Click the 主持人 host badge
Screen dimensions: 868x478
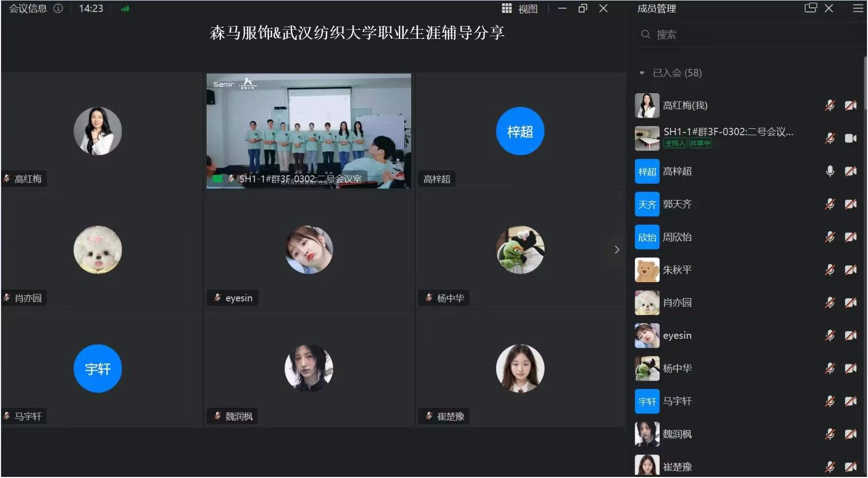(x=675, y=143)
